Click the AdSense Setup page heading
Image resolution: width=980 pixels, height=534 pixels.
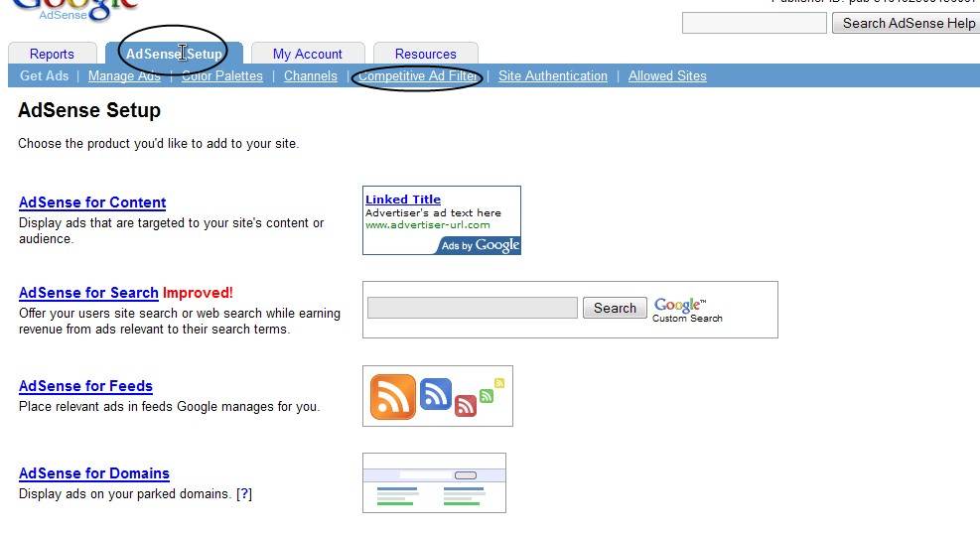[x=89, y=110]
